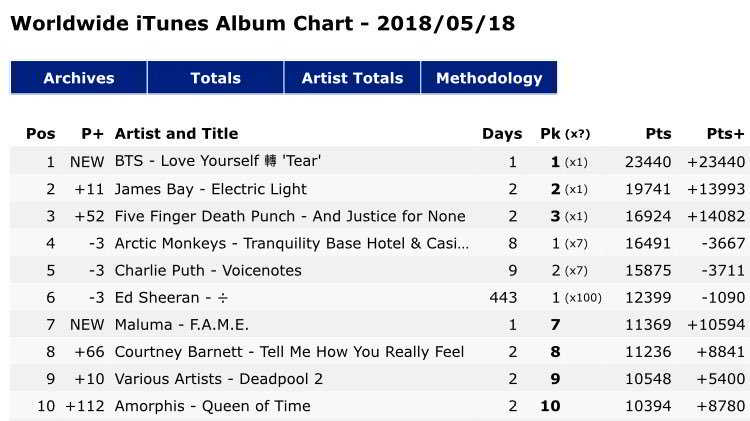Click the Pts column header
The image size is (750, 421).
point(659,134)
